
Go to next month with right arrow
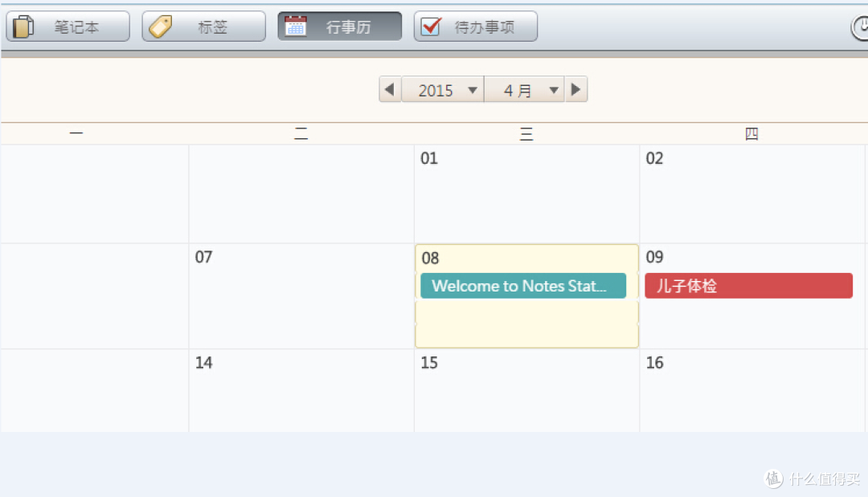[x=575, y=90]
